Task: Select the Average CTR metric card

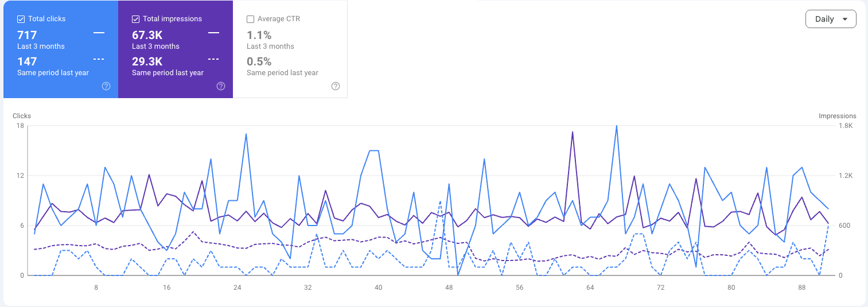Action: click(290, 49)
